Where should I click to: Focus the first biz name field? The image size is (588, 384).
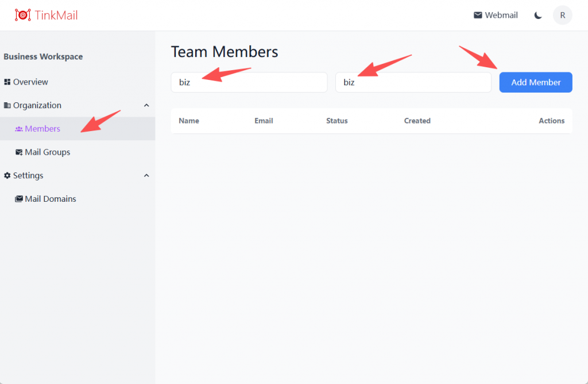click(249, 82)
